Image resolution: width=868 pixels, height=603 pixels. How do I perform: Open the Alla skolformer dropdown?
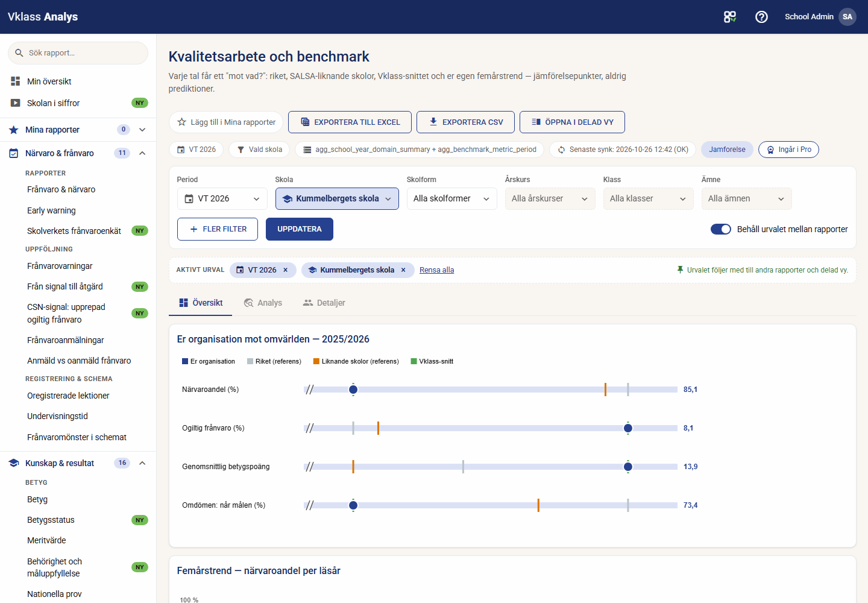click(x=452, y=199)
